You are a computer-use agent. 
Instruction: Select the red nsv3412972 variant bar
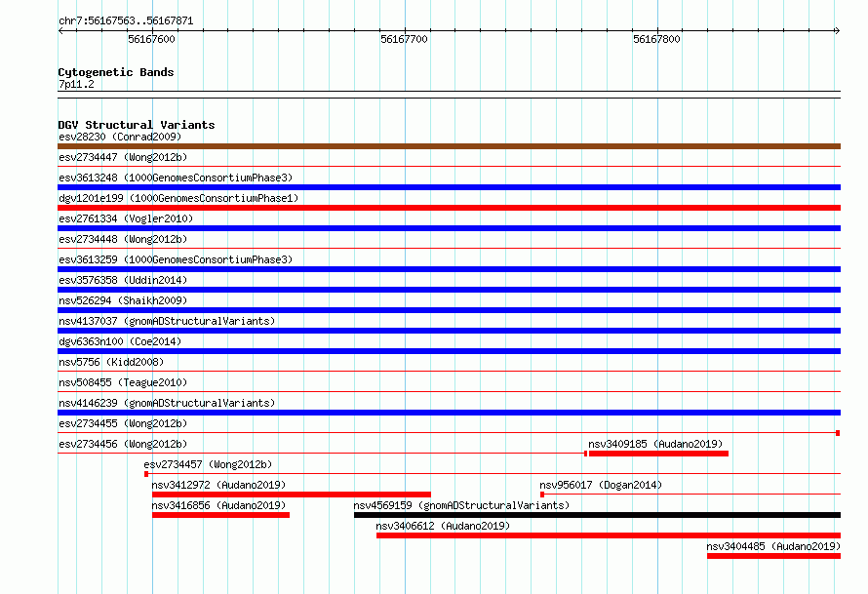click(292, 495)
